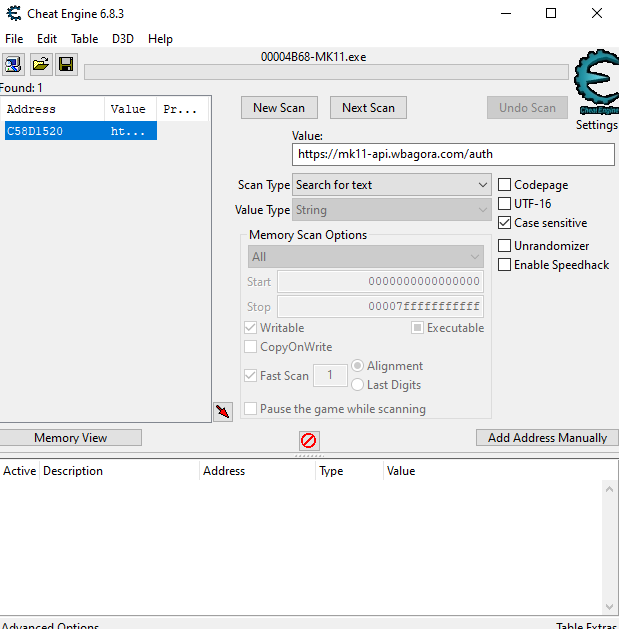Click the New Scan button
This screenshot has width=619, height=629.
point(279,108)
